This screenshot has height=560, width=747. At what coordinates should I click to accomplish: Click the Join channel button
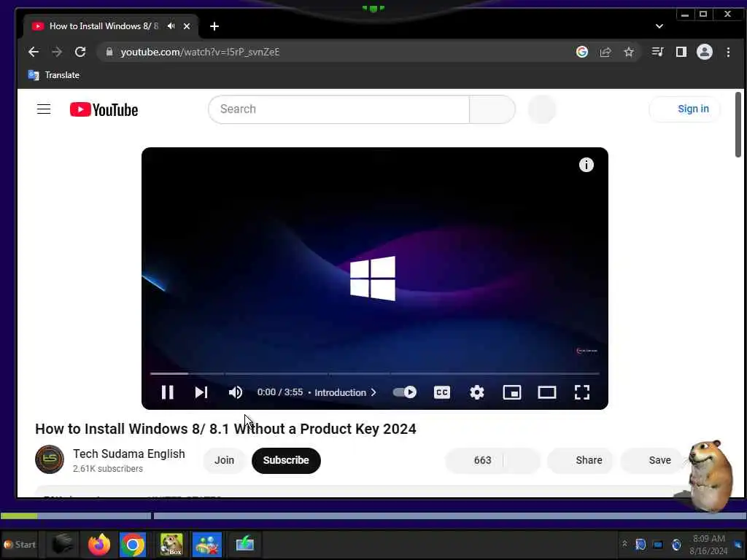(x=224, y=461)
